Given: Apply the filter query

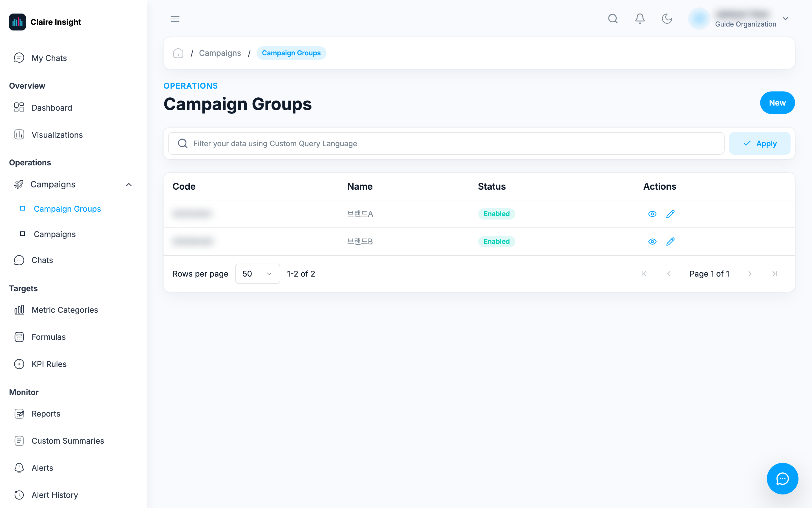Looking at the screenshot, I should 759,143.
